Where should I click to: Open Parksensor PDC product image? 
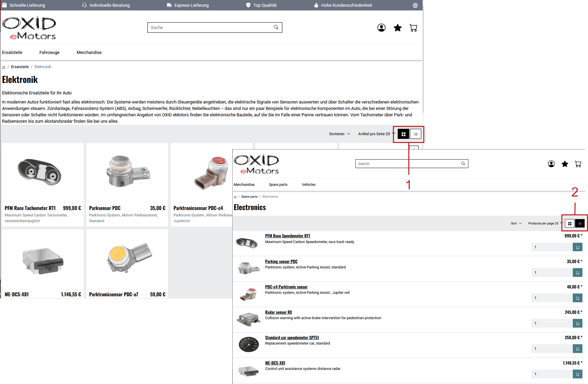[128, 172]
